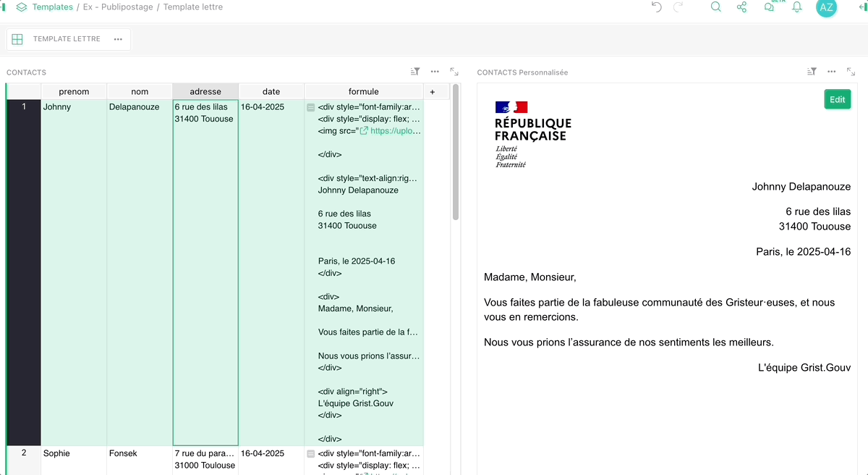
Task: Click the green Edit button
Action: coord(837,100)
